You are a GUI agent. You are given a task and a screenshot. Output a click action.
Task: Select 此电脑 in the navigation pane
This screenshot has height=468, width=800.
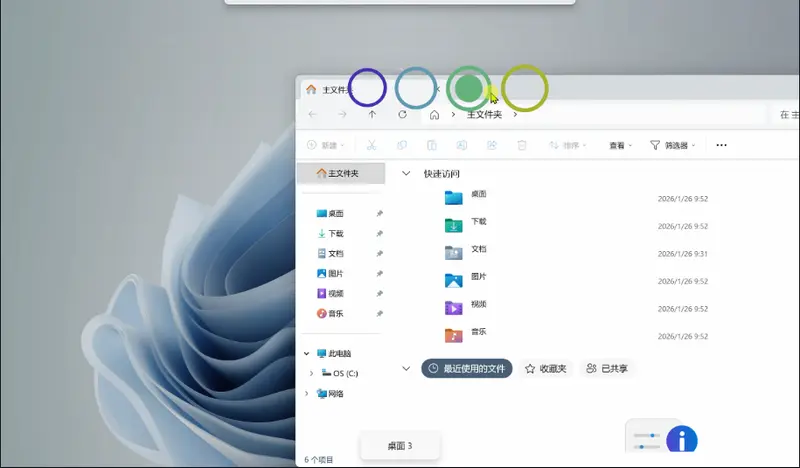pyautogui.click(x=341, y=353)
